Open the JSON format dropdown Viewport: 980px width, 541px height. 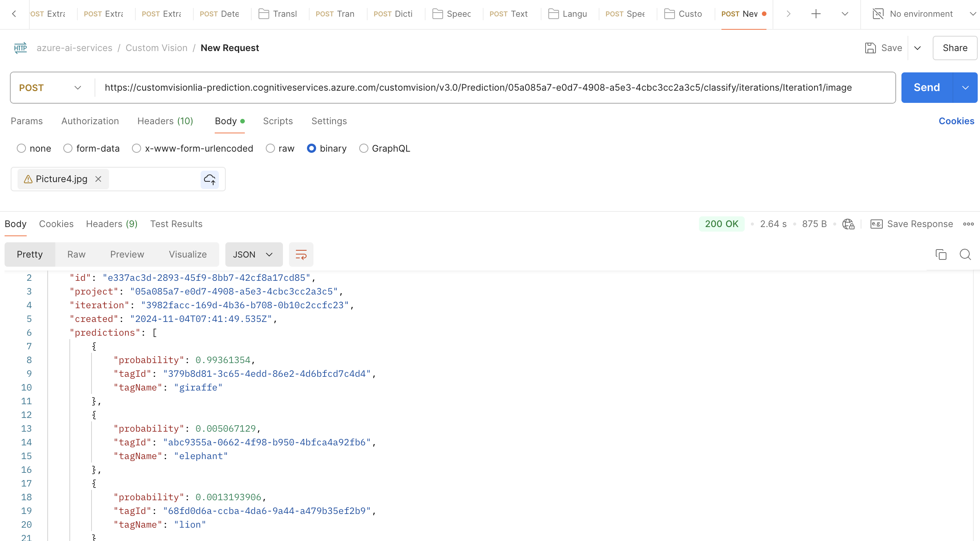[x=254, y=254]
